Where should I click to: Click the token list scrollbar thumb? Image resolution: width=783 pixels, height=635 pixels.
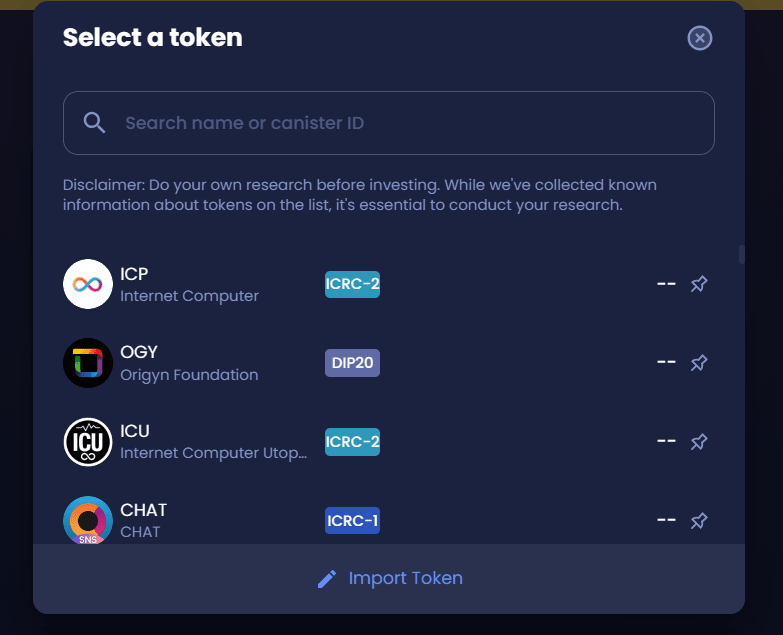742,255
